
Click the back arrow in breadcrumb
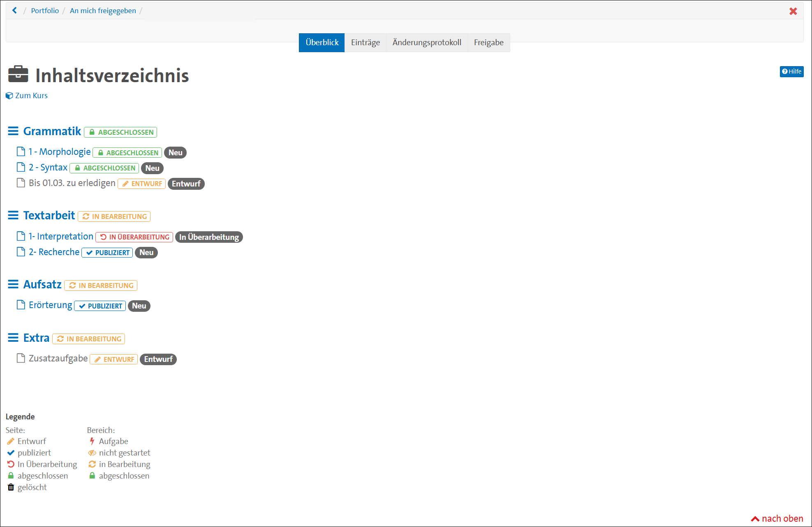tap(15, 10)
